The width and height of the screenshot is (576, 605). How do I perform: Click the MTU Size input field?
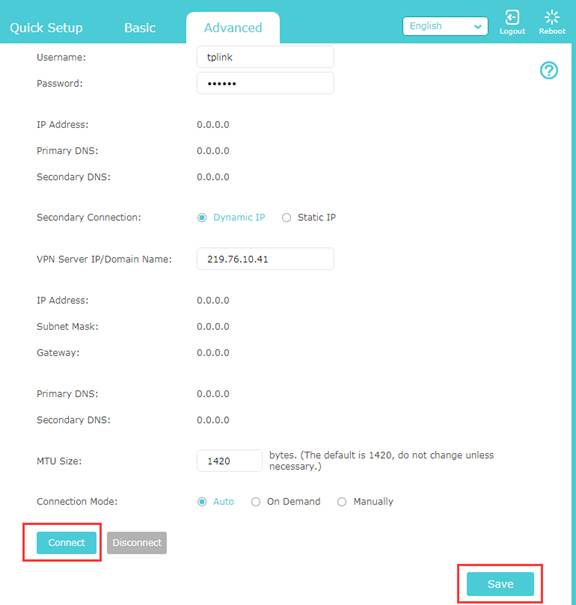229,461
